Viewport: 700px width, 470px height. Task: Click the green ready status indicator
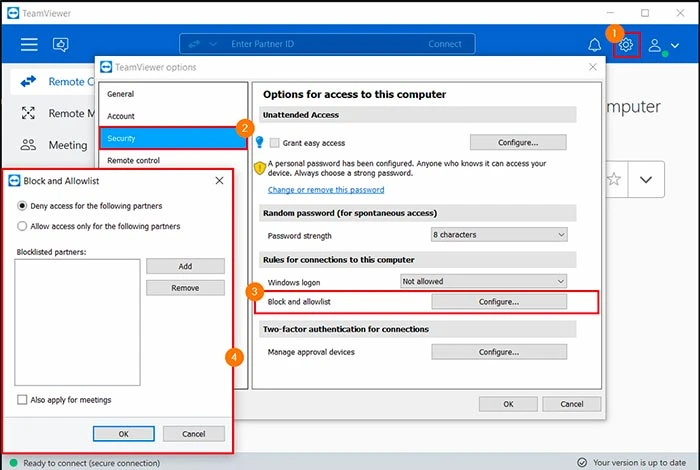13,463
